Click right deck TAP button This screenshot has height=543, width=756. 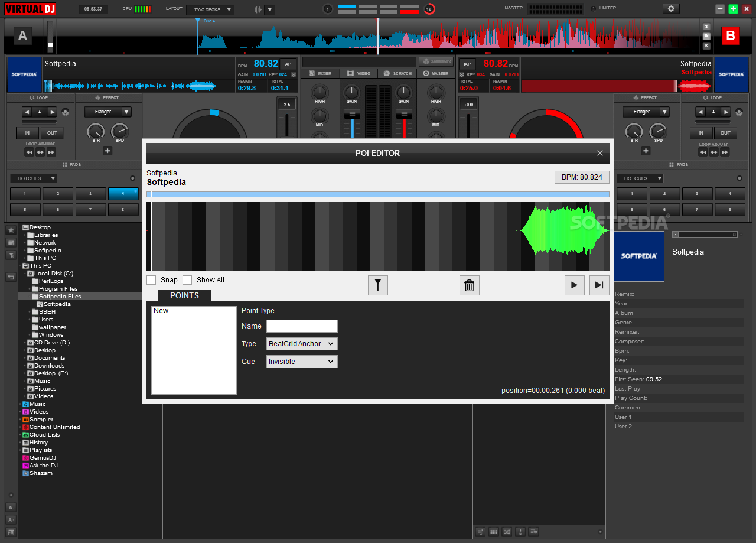467,64
